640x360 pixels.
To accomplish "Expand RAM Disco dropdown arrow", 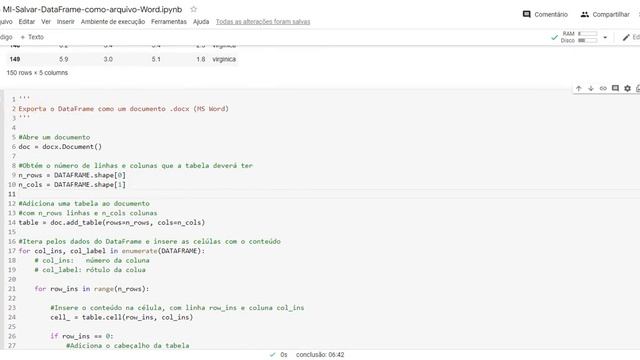I will click(x=605, y=38).
